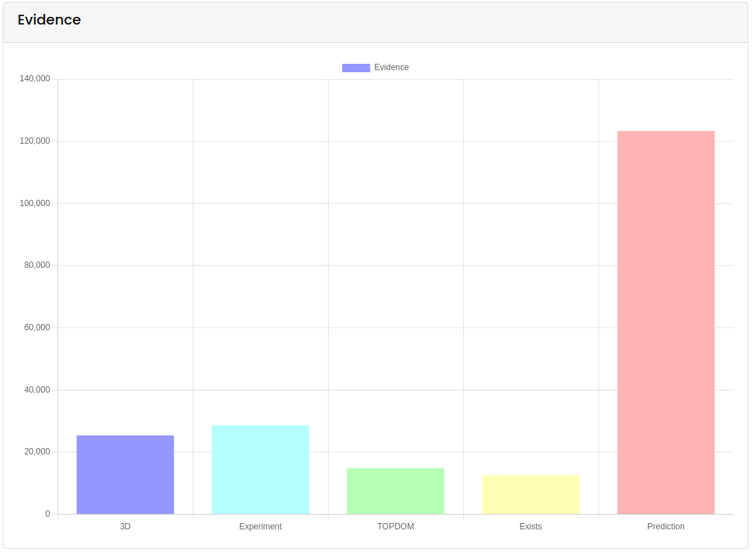Click the 40,000 y-axis tick label
Viewport: 756px width, 556px height.
[x=36, y=390]
